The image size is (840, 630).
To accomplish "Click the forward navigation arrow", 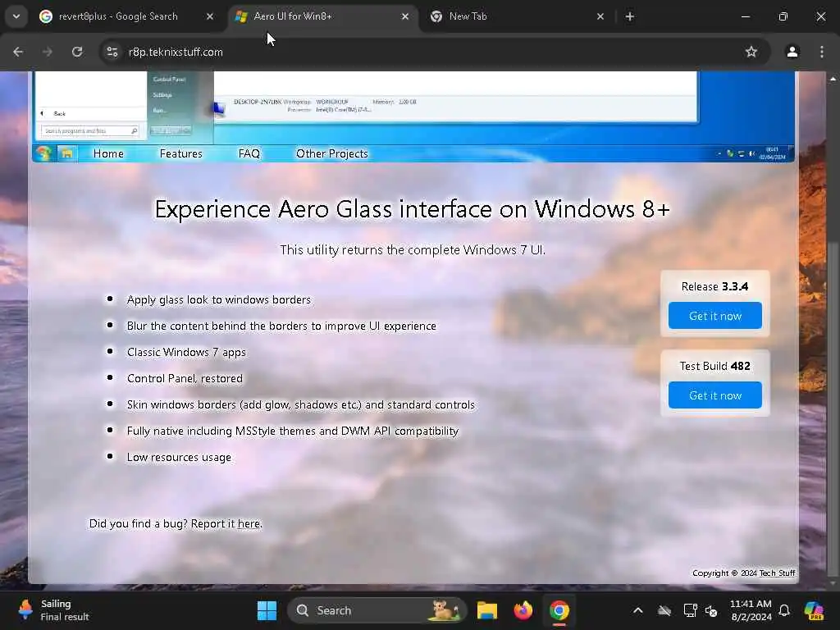I will tap(48, 52).
